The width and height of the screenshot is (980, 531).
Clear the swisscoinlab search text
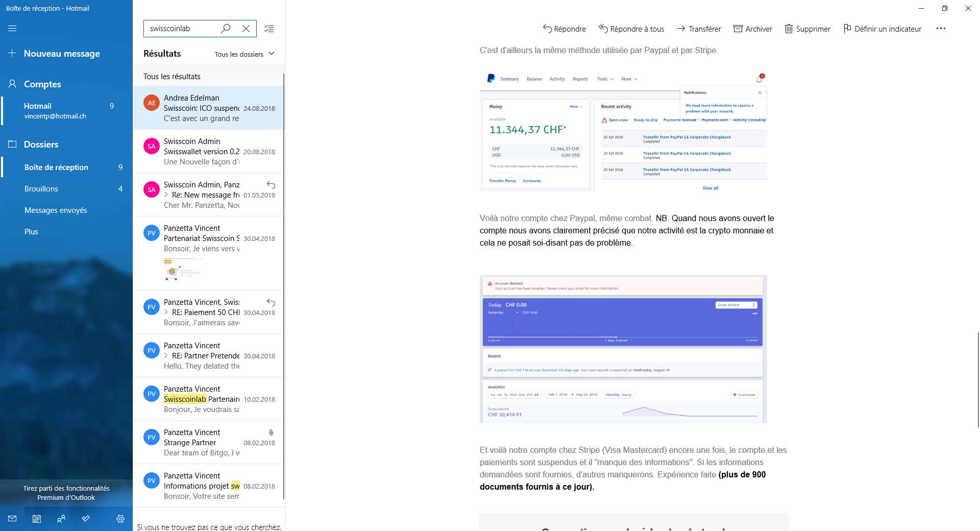point(246,29)
